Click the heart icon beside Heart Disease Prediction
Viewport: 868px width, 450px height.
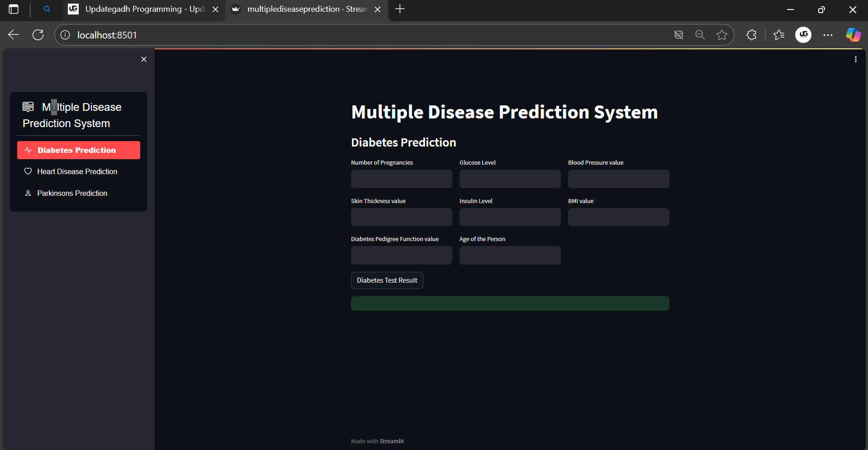click(x=28, y=171)
